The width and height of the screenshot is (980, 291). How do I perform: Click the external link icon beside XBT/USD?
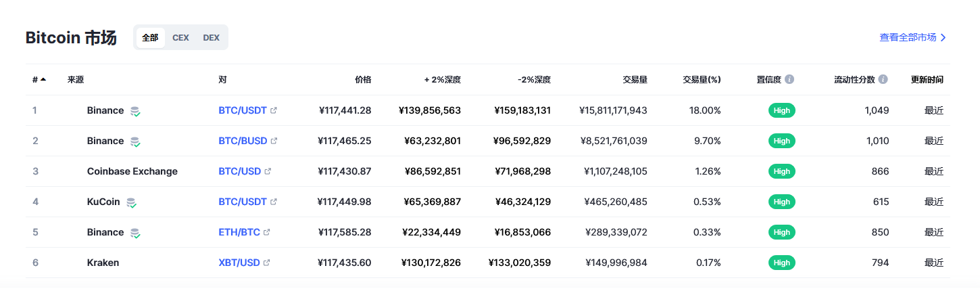click(x=267, y=263)
